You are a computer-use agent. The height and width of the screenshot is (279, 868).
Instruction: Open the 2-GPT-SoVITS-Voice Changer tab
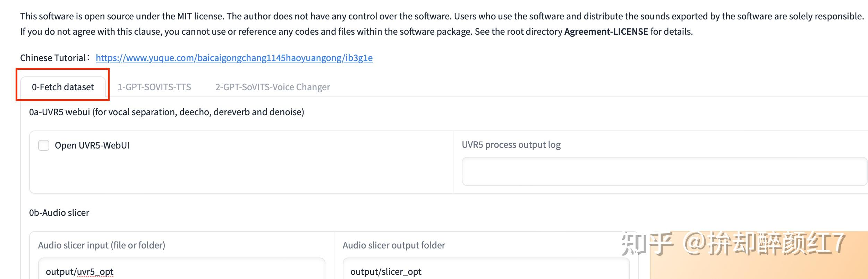pos(272,87)
